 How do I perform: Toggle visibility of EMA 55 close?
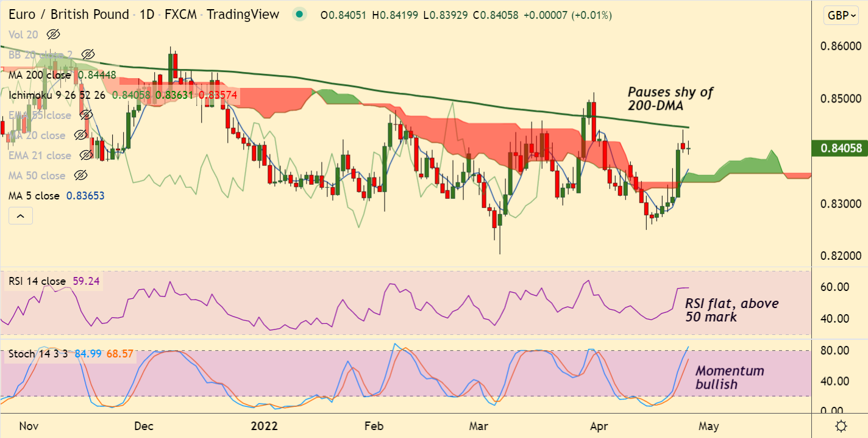click(86, 115)
